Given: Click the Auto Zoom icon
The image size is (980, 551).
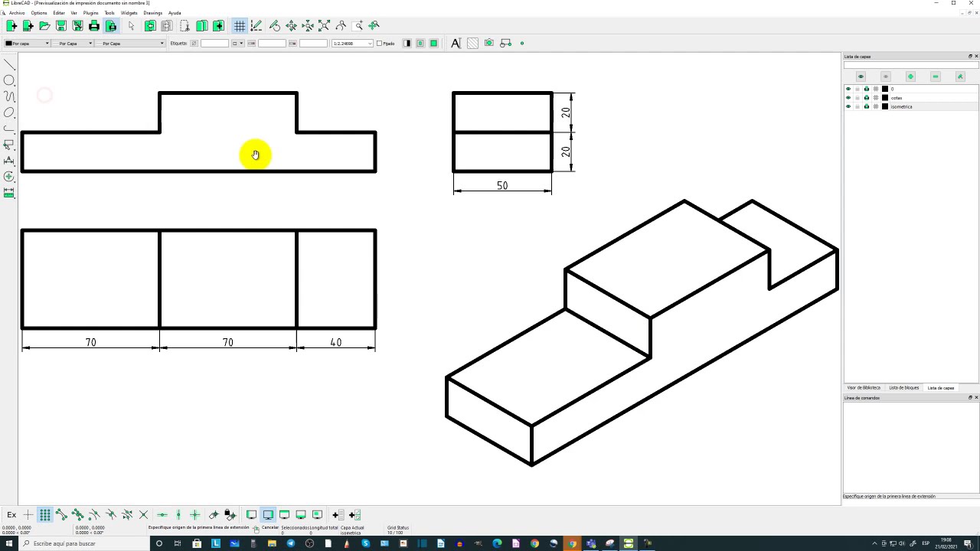Looking at the screenshot, I should tap(324, 26).
